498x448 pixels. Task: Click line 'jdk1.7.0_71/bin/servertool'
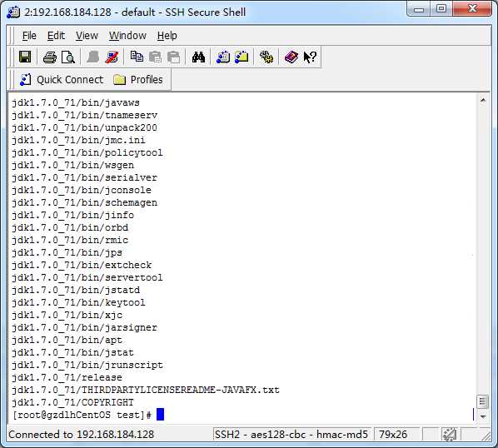click(87, 277)
